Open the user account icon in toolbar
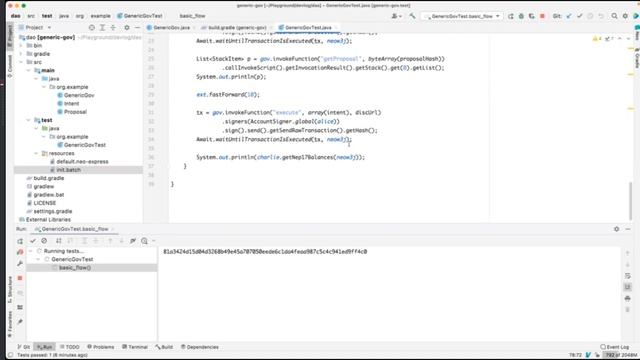 (396, 16)
